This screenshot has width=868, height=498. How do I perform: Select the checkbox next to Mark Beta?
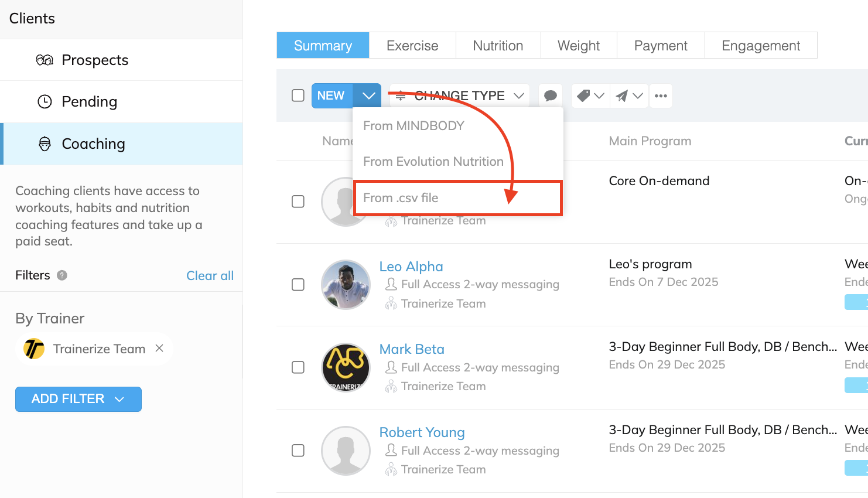[x=298, y=367]
